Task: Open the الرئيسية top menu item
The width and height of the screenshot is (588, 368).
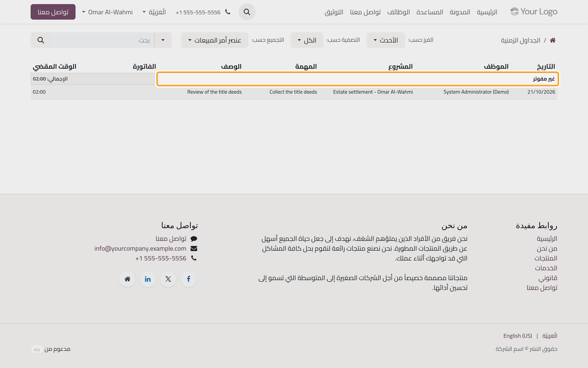Action: point(487,12)
